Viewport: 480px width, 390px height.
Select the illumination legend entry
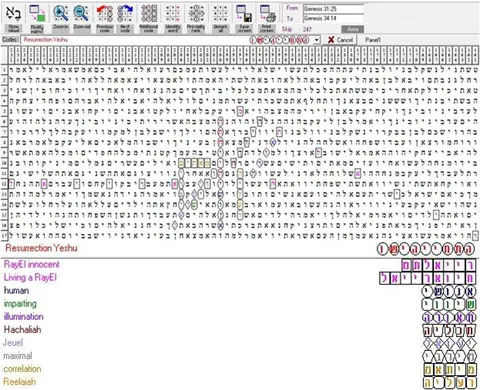[23, 317]
